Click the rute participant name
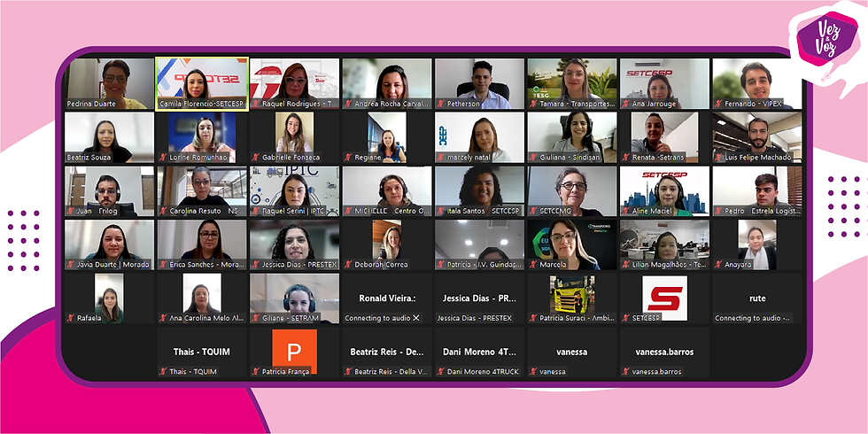The image size is (868, 434). (x=757, y=298)
